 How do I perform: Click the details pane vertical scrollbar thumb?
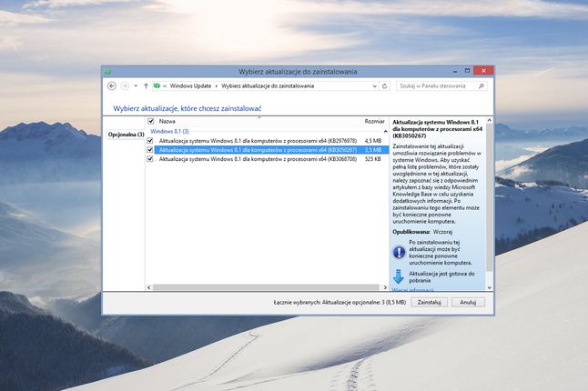489,198
